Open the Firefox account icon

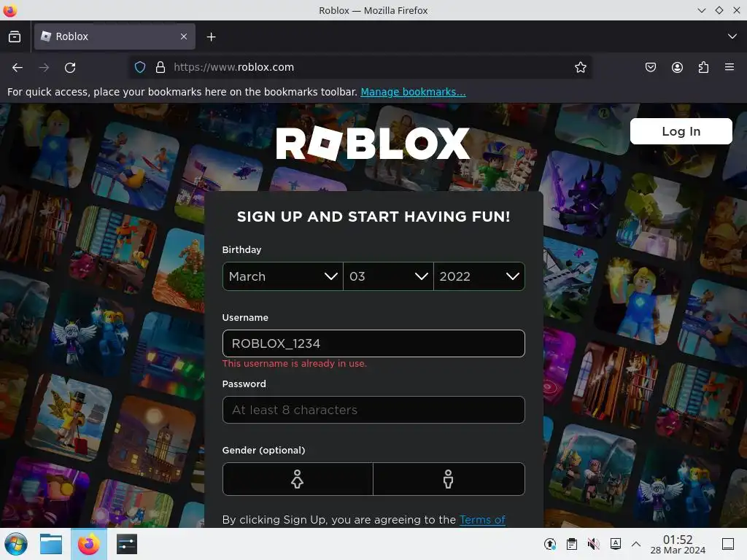pos(677,67)
